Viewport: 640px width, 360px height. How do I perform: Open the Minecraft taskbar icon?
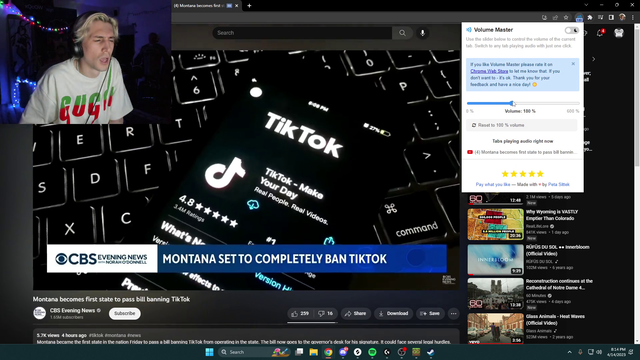416,352
